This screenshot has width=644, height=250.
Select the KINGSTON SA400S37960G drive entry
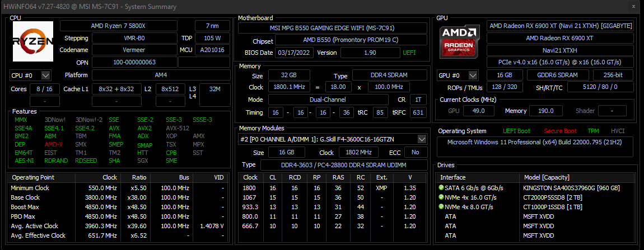pos(535,188)
